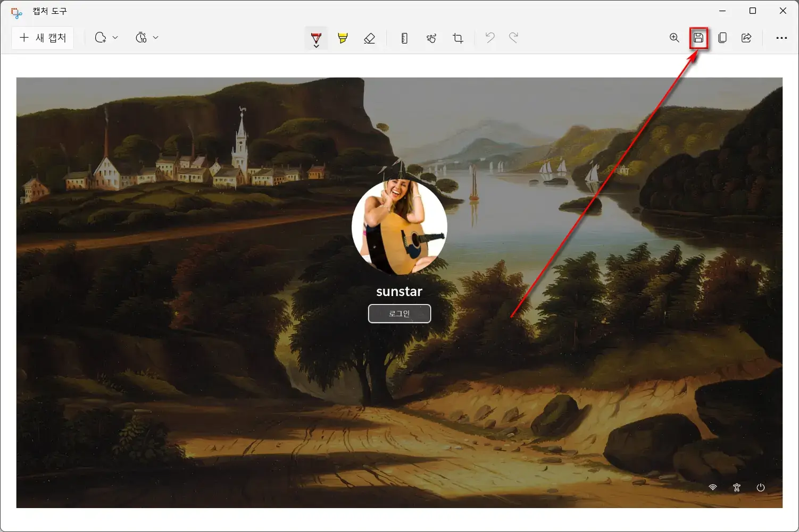799x532 pixels.
Task: Close the 캡처 도구 window
Action: click(x=783, y=11)
